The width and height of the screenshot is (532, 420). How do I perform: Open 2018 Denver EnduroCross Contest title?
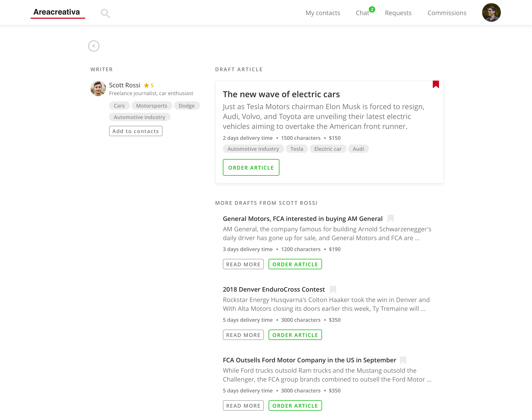pos(274,289)
